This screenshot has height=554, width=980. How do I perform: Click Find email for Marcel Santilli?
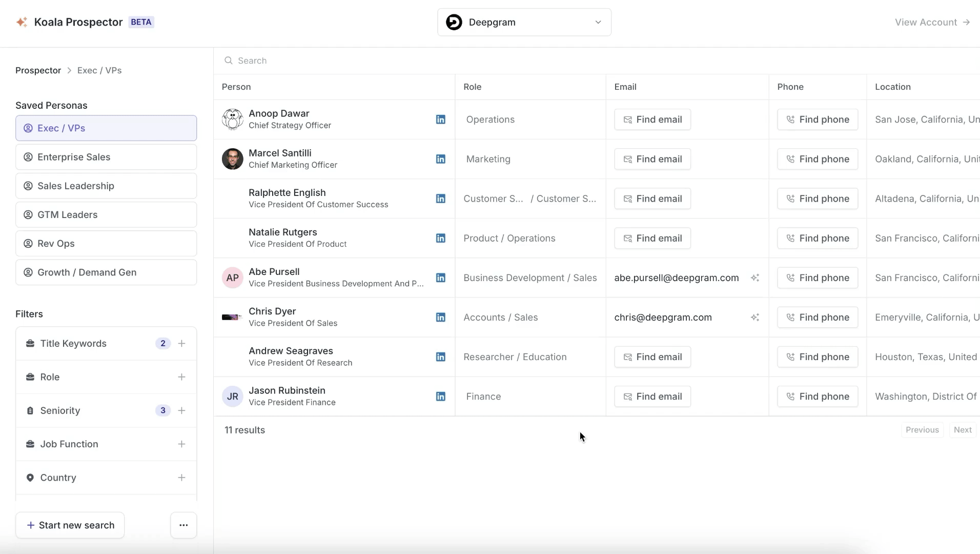pos(652,159)
